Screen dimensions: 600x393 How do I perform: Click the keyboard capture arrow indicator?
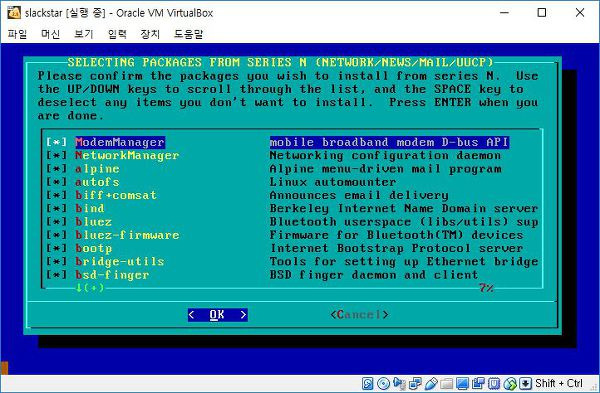point(526,383)
